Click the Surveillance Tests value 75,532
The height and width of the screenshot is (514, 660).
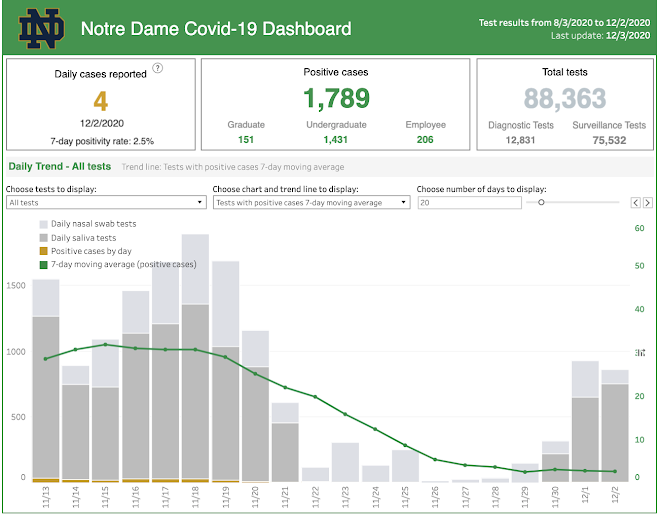pyautogui.click(x=609, y=140)
